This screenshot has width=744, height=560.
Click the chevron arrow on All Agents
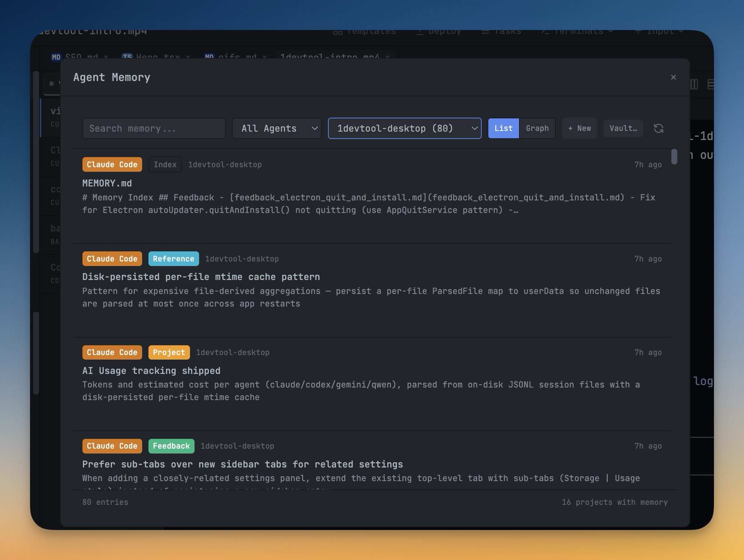[314, 128]
